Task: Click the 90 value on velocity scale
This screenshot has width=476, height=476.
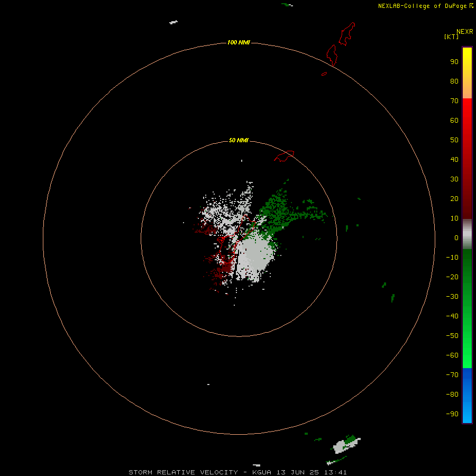Action: (x=454, y=62)
